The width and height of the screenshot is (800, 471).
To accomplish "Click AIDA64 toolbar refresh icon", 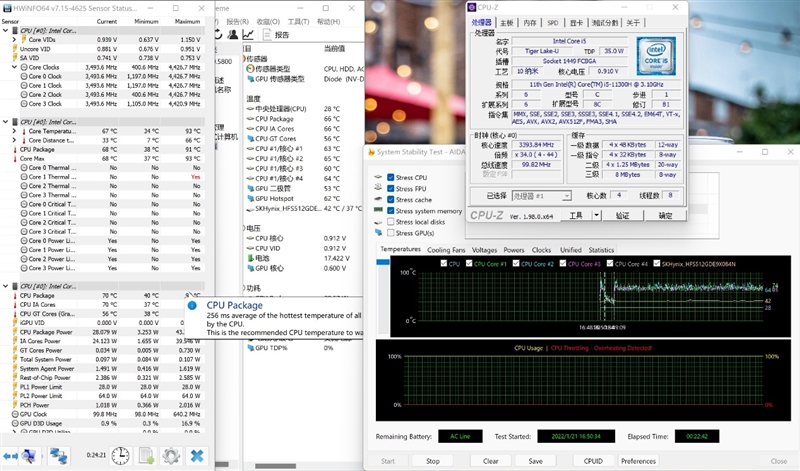I will point(218,34).
